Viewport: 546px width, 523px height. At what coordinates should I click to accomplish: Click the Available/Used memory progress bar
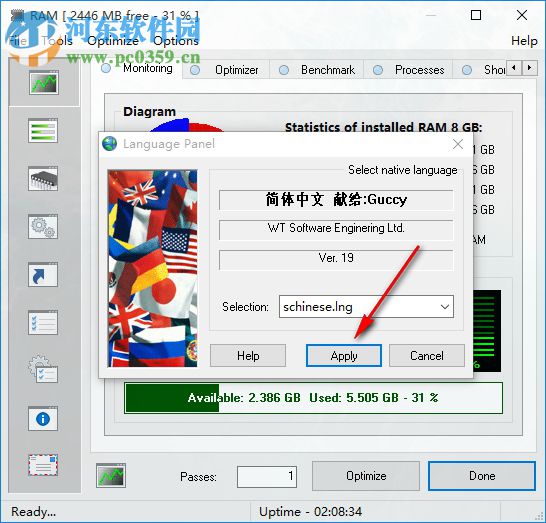pyautogui.click(x=313, y=398)
